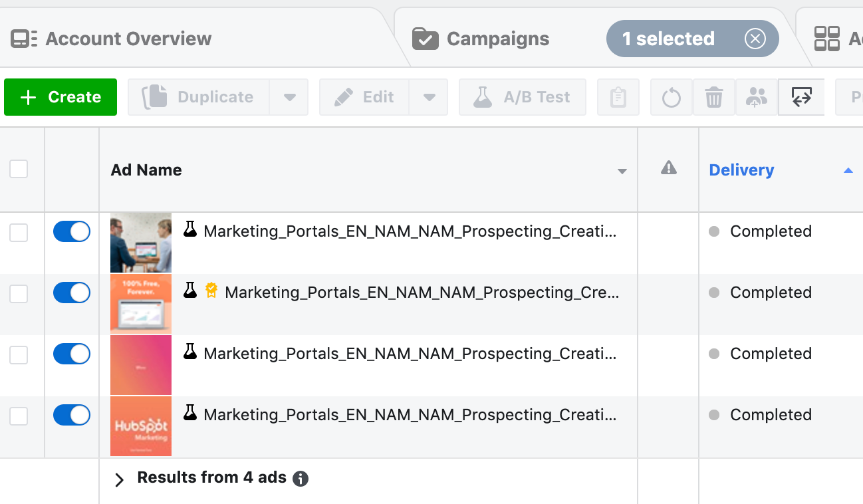Click the green Create button
Screen dimensions: 863x504
[x=61, y=97]
